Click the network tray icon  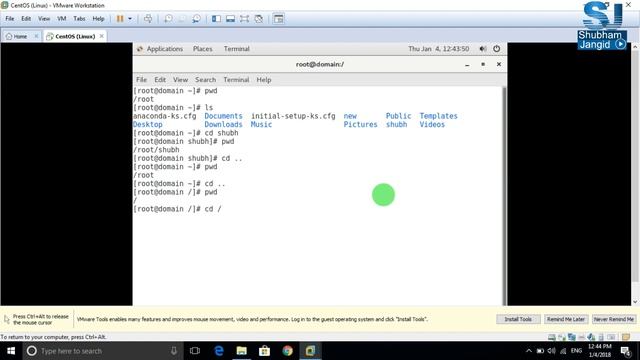[563, 351]
